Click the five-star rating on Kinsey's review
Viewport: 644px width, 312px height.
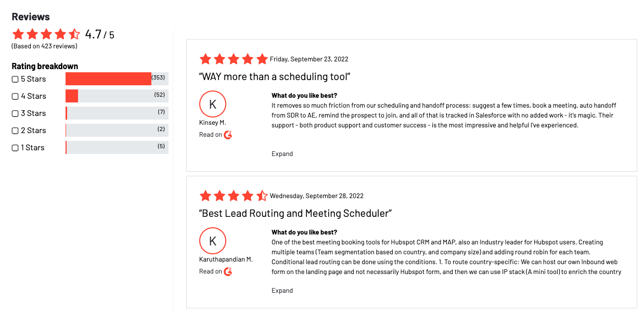click(x=233, y=59)
